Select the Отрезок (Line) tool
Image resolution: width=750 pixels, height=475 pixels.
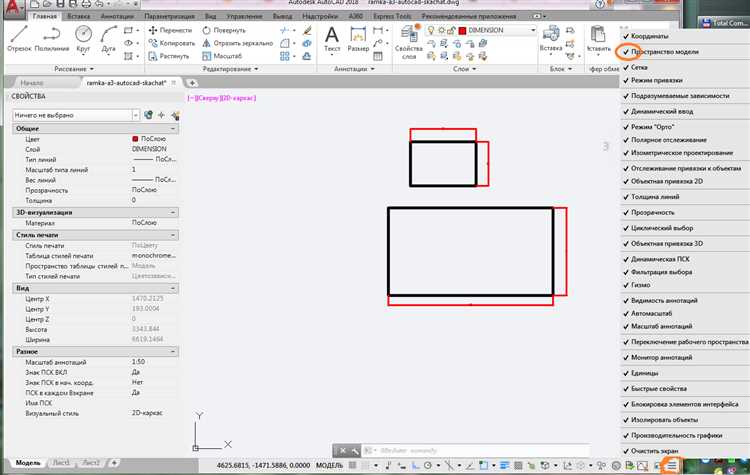19,38
